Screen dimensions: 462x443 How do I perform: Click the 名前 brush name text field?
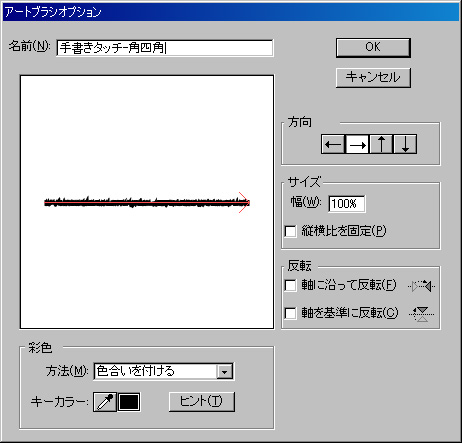pyautogui.click(x=165, y=48)
